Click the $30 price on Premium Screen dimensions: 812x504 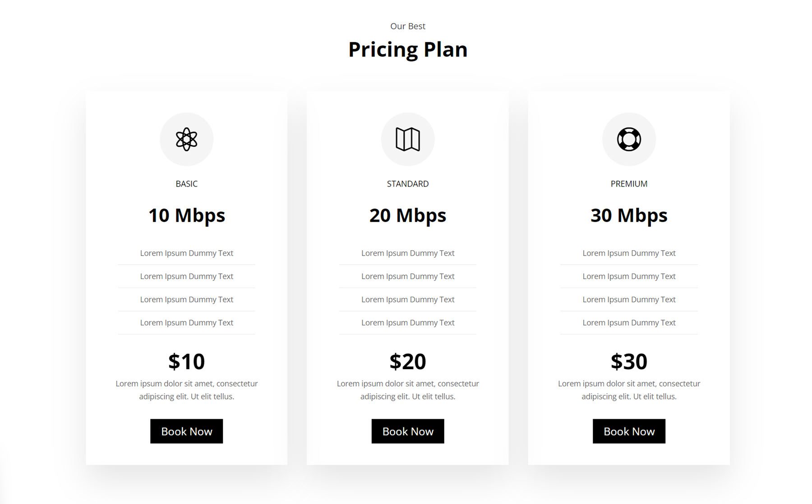pyautogui.click(x=629, y=361)
